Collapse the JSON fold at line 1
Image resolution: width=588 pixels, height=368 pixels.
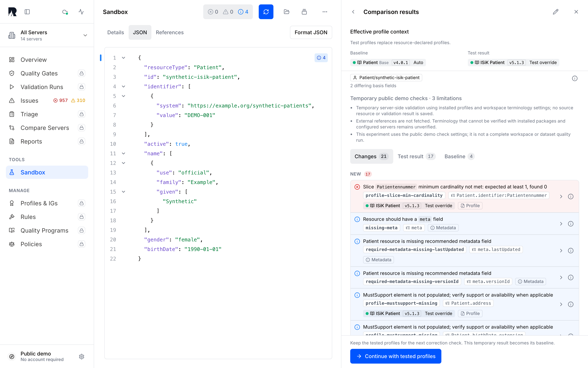click(x=123, y=58)
